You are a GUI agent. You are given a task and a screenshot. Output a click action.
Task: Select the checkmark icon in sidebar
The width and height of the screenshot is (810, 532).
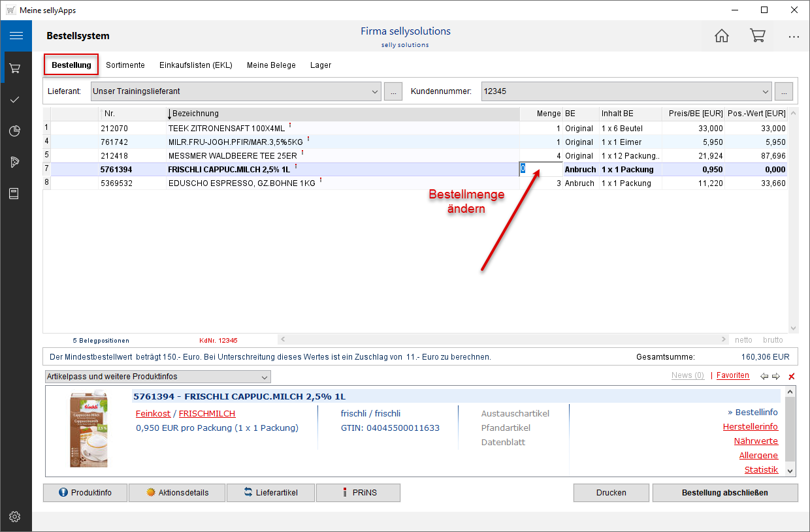pos(15,99)
